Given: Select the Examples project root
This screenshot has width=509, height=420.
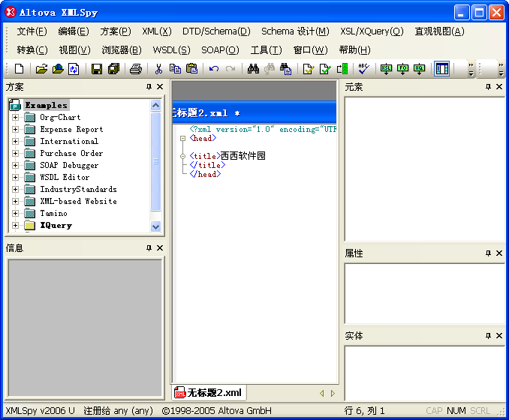Looking at the screenshot, I should coord(46,105).
